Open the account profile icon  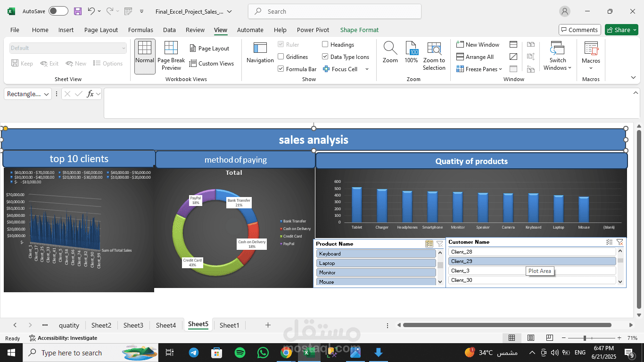point(564,11)
